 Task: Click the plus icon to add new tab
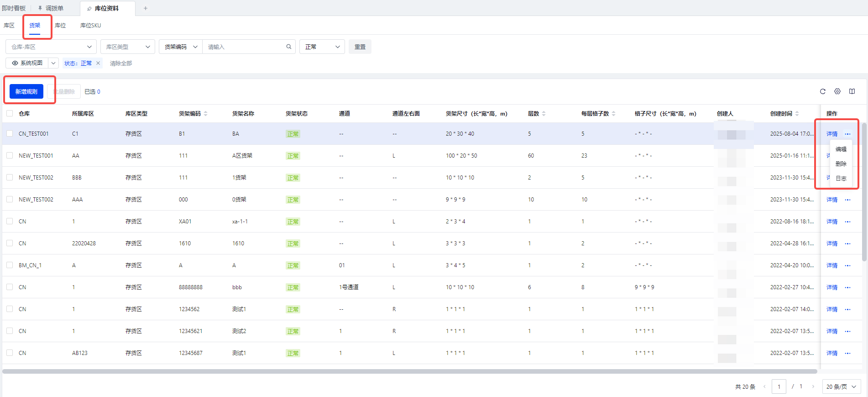tap(146, 8)
